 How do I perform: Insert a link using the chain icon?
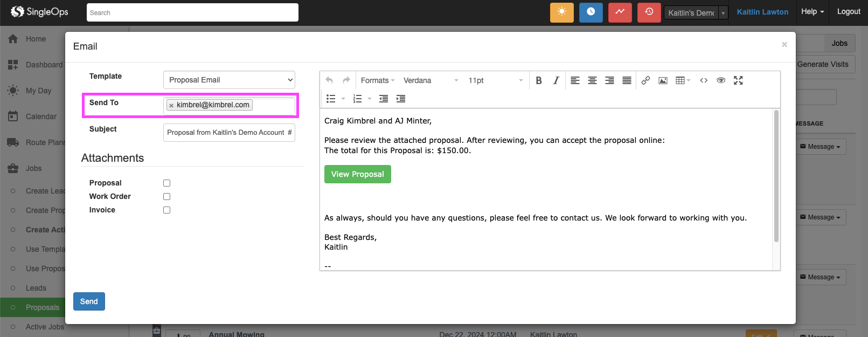pyautogui.click(x=645, y=80)
